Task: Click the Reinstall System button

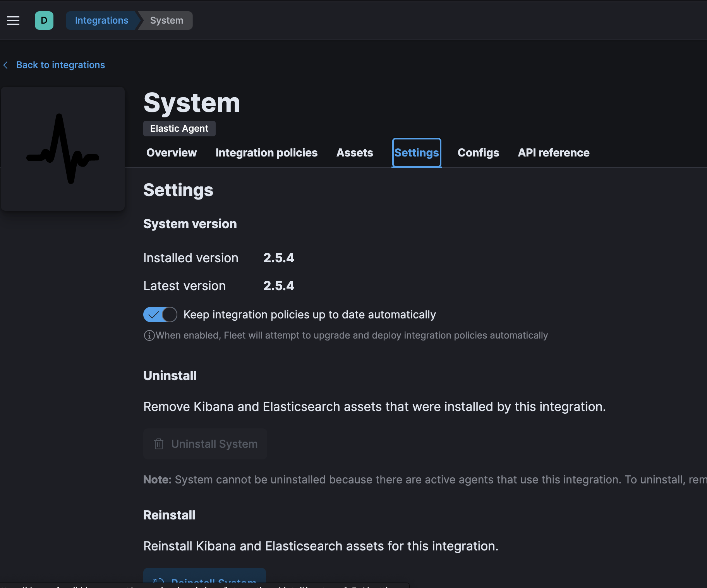Action: [204, 577]
